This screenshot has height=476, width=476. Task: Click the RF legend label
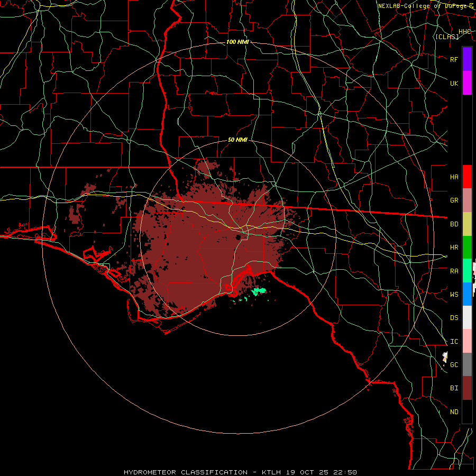[454, 59]
